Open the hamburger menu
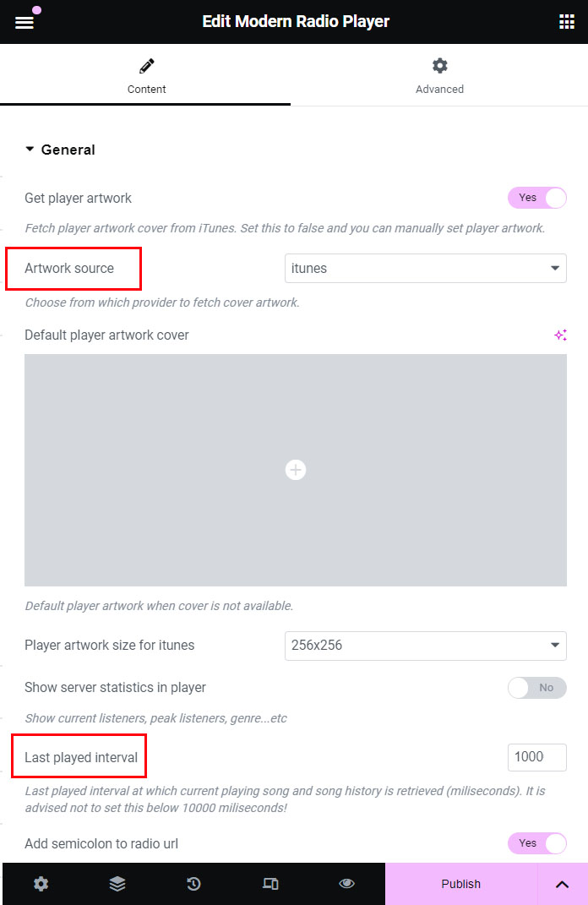The width and height of the screenshot is (588, 905). (24, 23)
